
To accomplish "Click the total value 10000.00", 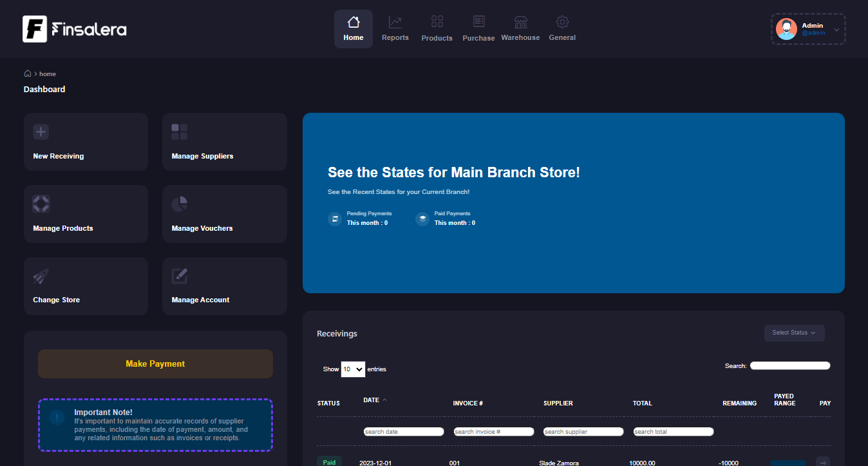I will (642, 463).
